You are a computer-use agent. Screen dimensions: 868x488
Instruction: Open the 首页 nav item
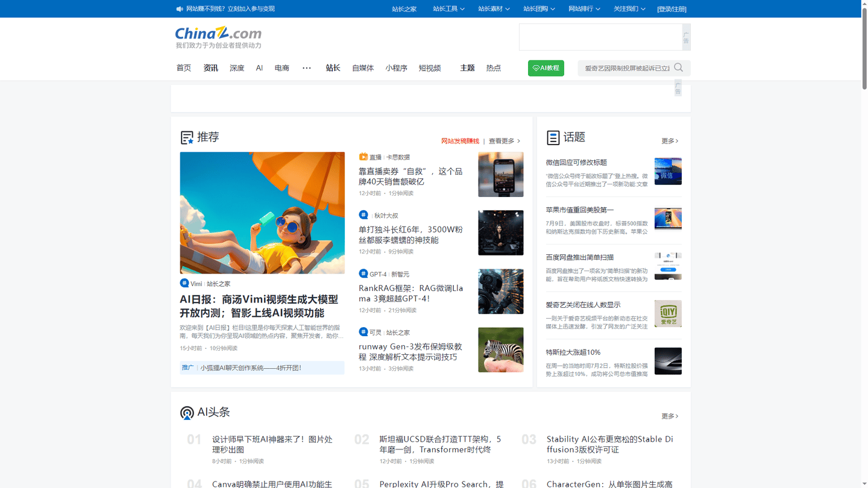184,68
